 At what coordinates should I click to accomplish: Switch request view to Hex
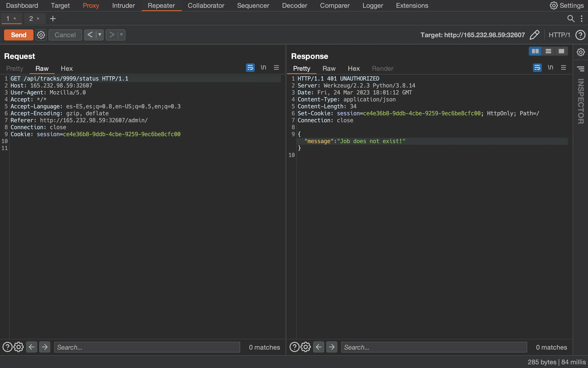pyautogui.click(x=67, y=68)
